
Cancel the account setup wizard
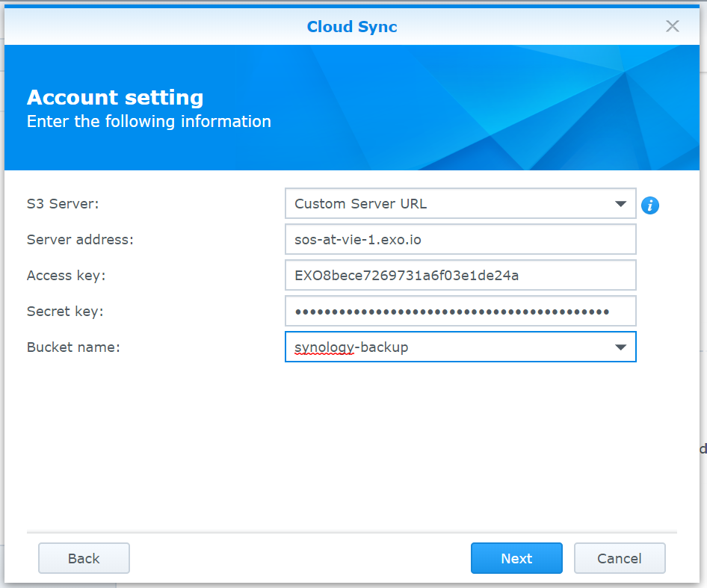click(x=619, y=558)
